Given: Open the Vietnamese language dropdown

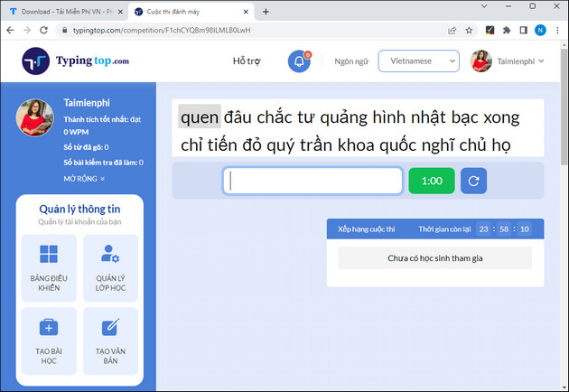Looking at the screenshot, I should [419, 61].
